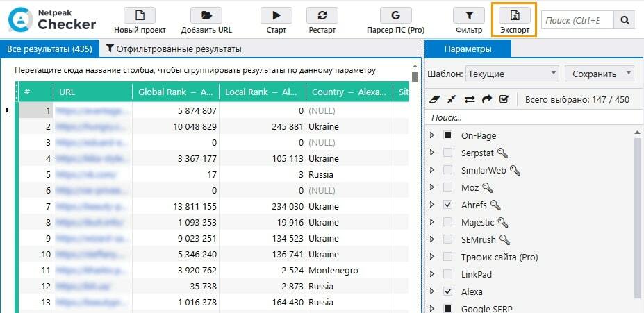Click the Экспорт spreadsheet icon
Image resolution: width=644 pixels, height=313 pixels.
point(515,15)
